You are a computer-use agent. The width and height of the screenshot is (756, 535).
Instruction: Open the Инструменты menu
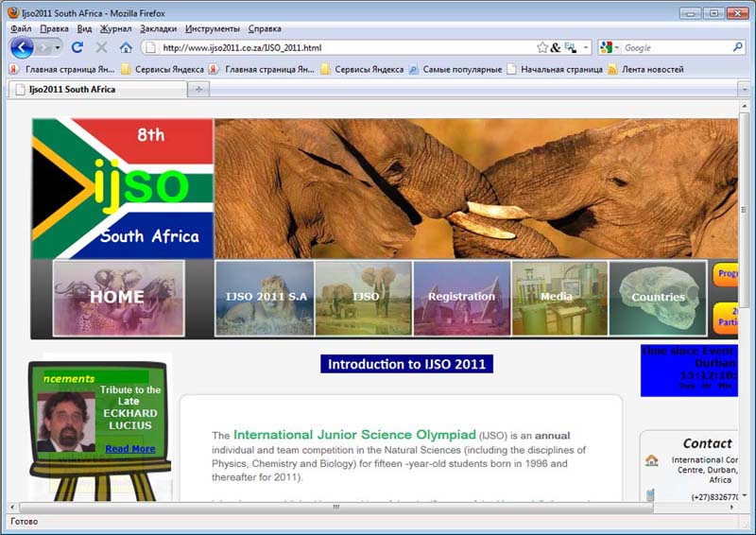tap(213, 29)
